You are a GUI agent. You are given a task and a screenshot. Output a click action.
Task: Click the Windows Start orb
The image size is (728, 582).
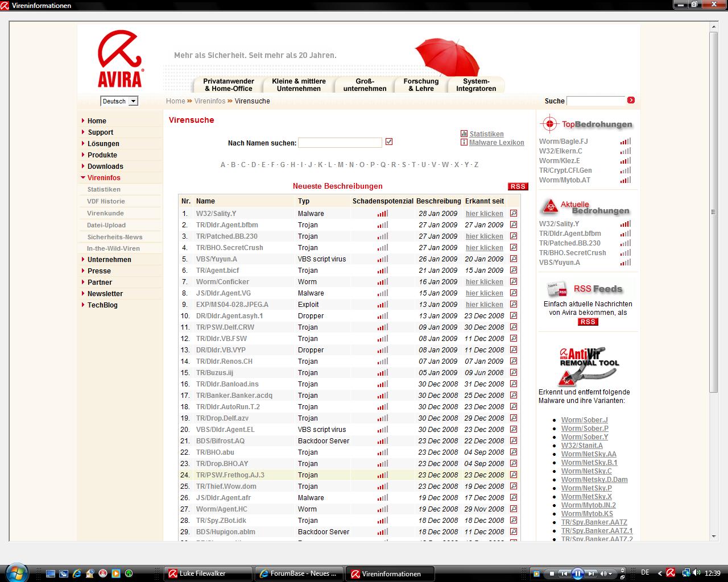pos(16,573)
